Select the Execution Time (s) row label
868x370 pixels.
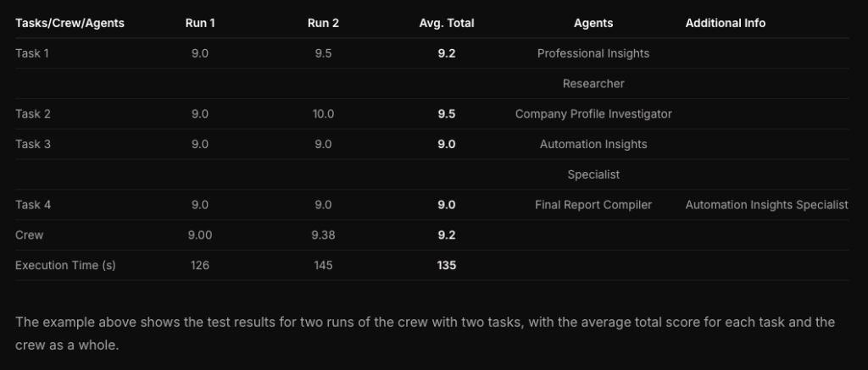[x=65, y=265]
